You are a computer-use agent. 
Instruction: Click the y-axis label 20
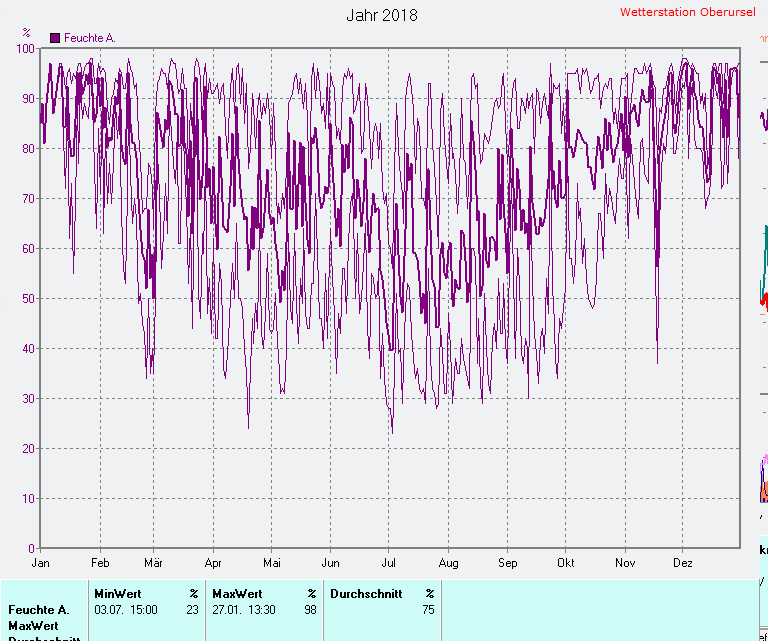click(28, 449)
